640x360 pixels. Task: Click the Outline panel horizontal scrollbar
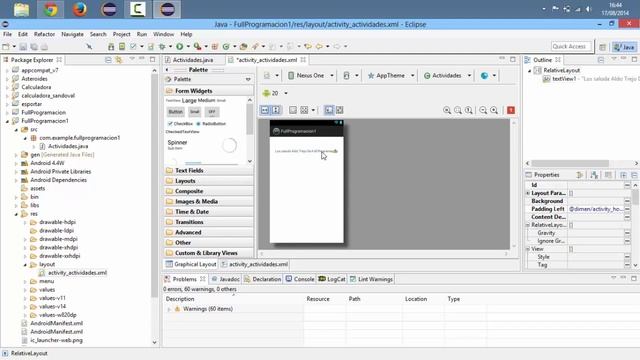pos(570,163)
